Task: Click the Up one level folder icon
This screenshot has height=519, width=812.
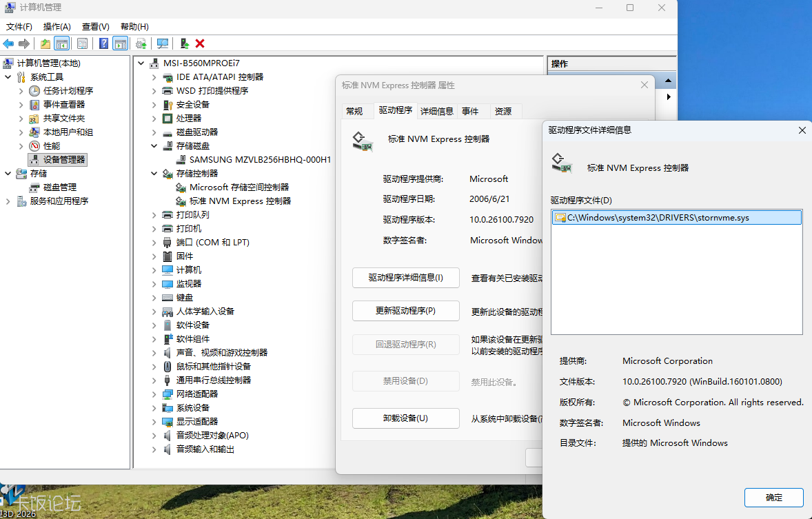Action: coord(45,43)
